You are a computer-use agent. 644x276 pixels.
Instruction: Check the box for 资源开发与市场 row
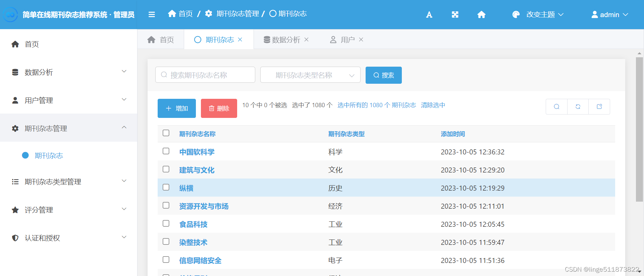click(x=166, y=205)
